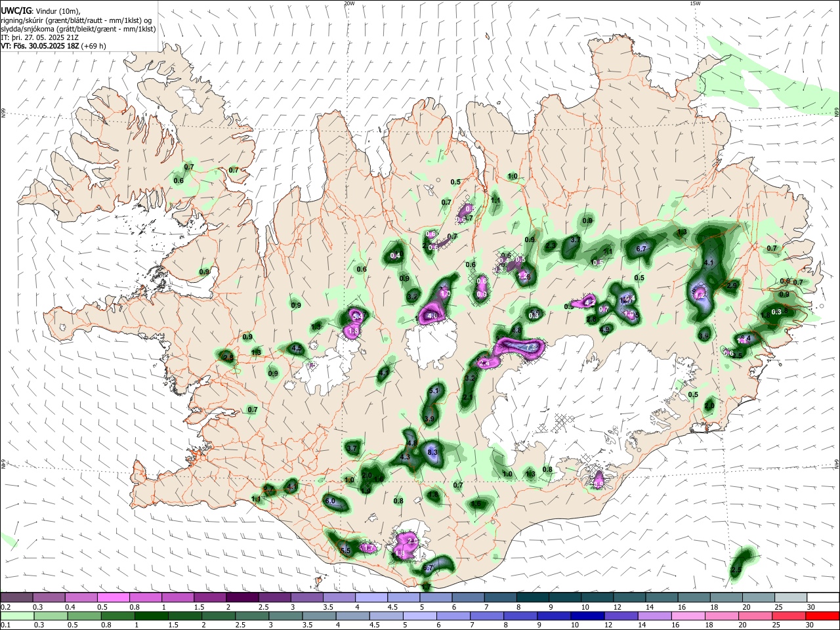Click the '5.5' precipitation value on map

[346, 551]
